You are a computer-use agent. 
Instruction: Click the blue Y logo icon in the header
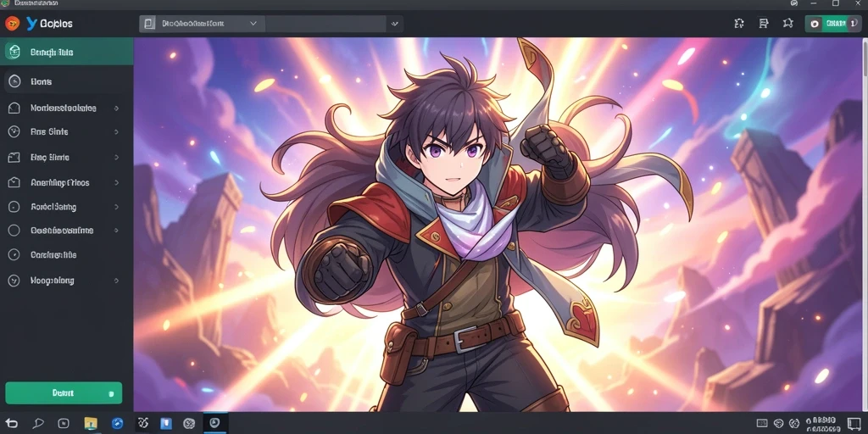pyautogui.click(x=31, y=23)
